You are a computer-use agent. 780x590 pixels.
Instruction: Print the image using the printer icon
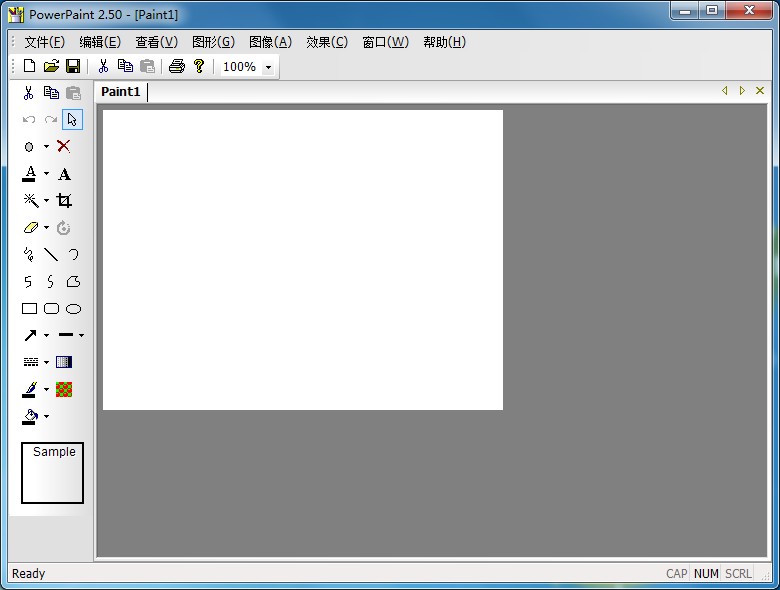click(x=177, y=66)
